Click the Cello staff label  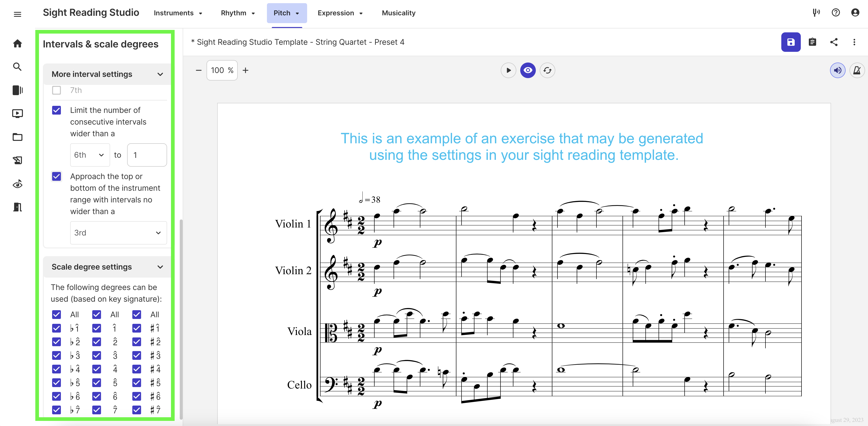click(299, 385)
